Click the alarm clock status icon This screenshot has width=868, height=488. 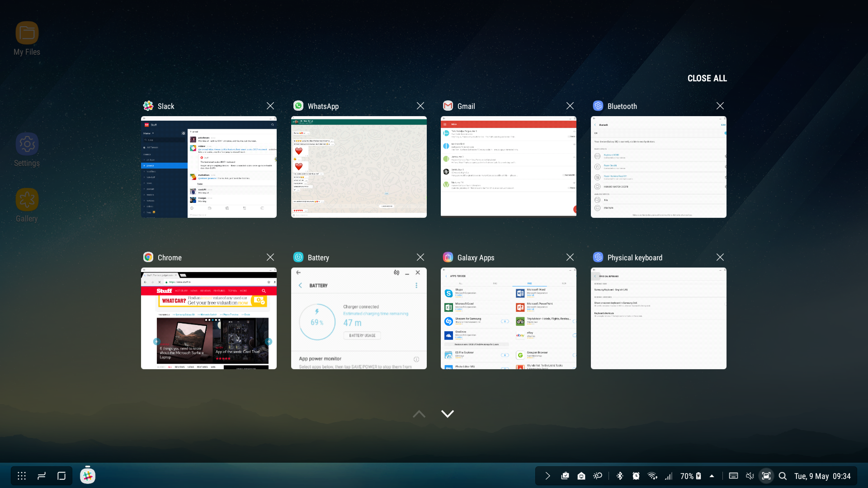[x=636, y=476]
